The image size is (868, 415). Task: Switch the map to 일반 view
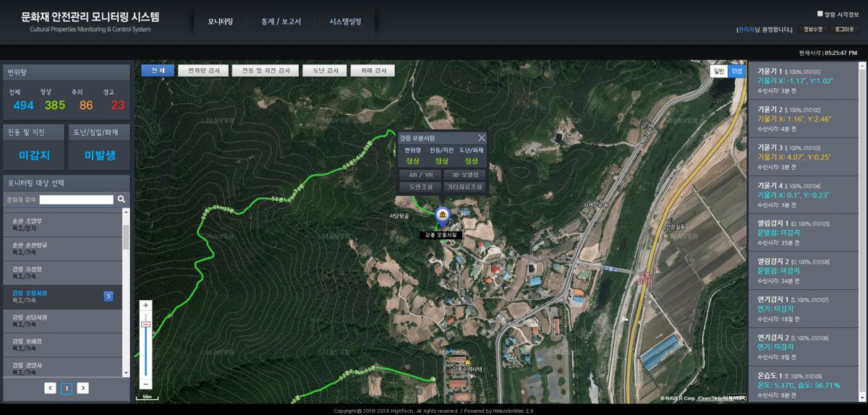(x=718, y=71)
